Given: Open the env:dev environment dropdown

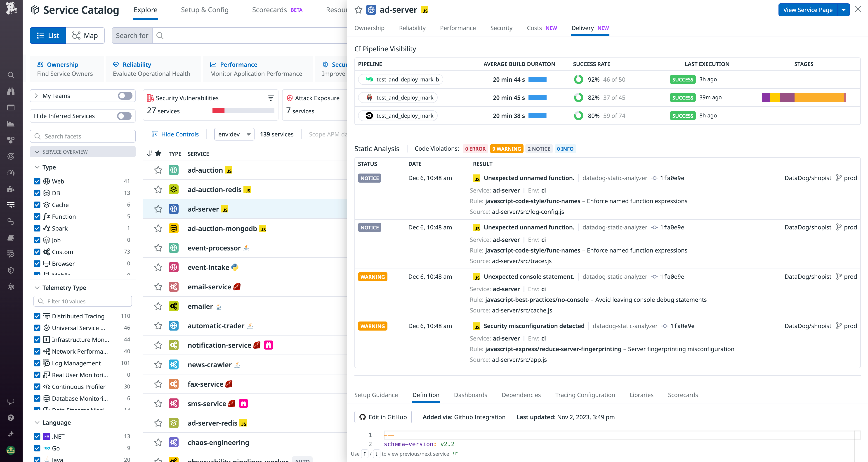Looking at the screenshot, I should 234,134.
